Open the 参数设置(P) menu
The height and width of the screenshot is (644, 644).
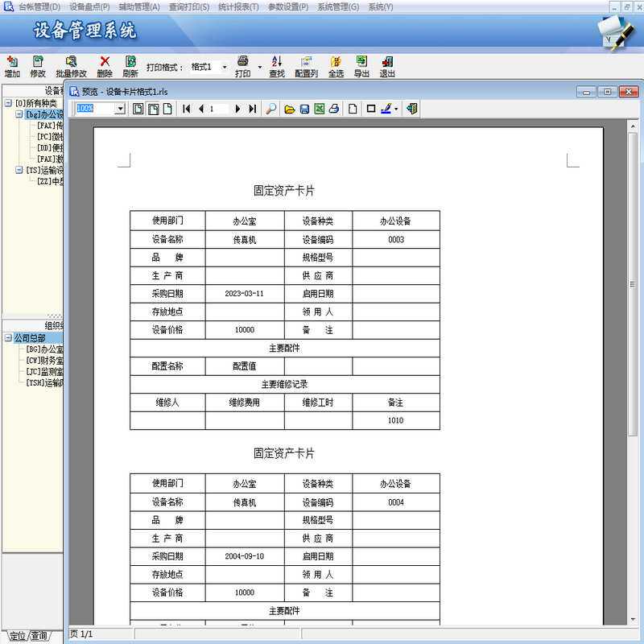tap(288, 7)
